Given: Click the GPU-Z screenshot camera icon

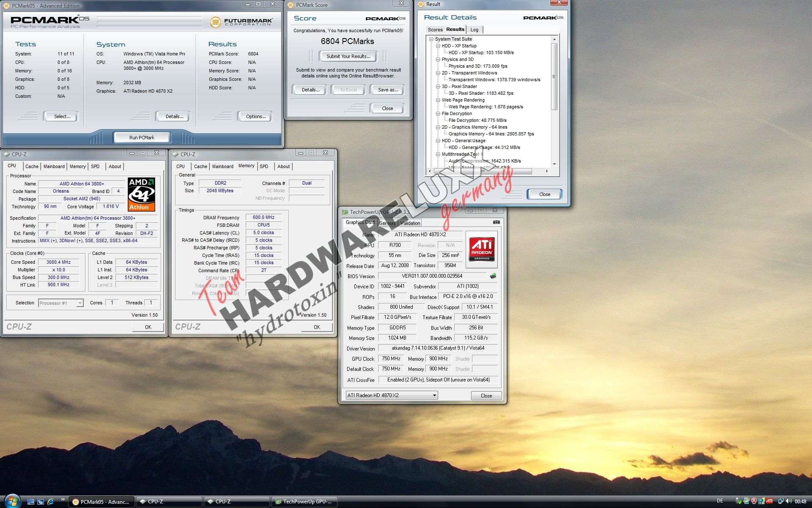Looking at the screenshot, I should tap(497, 222).
